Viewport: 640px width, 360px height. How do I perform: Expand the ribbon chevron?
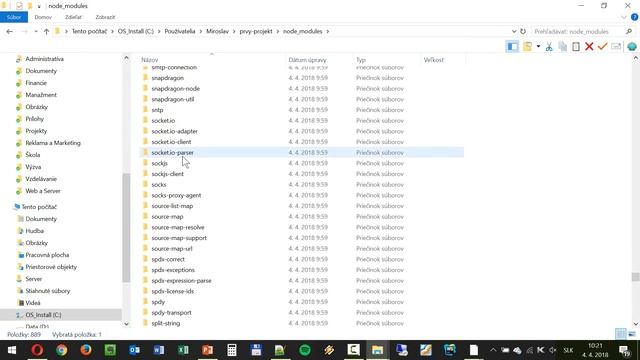(624, 17)
